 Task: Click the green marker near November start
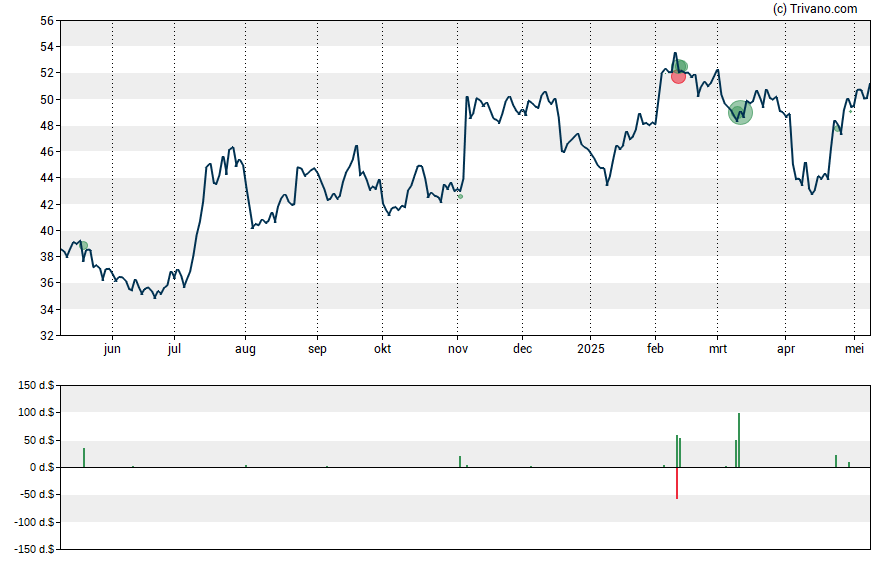pos(460,196)
